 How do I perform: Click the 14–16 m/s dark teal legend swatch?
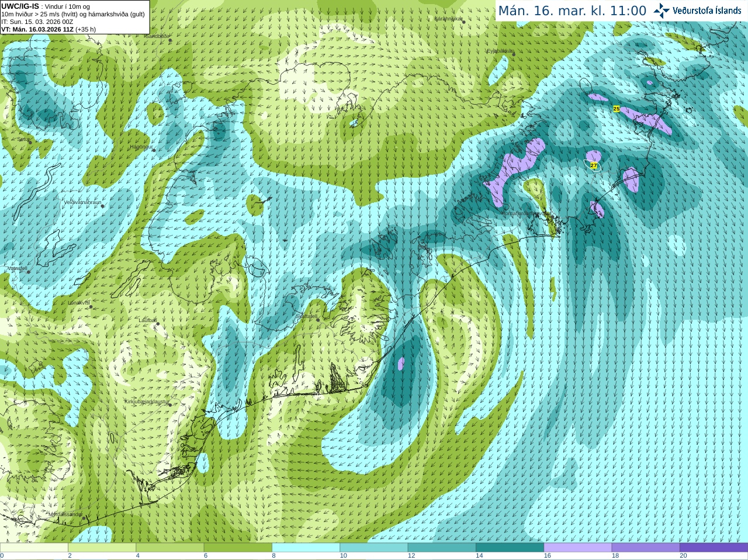[510, 548]
